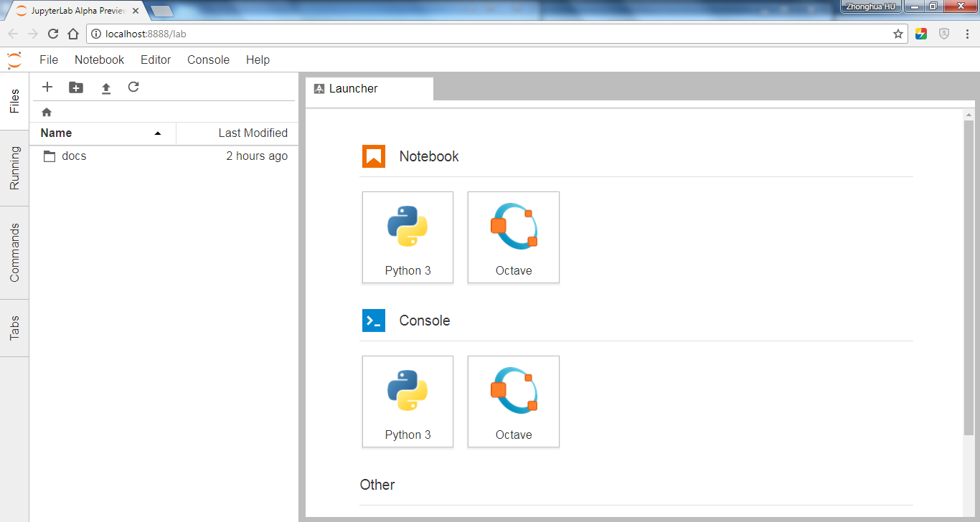Open the File menu
980x522 pixels.
tap(49, 60)
